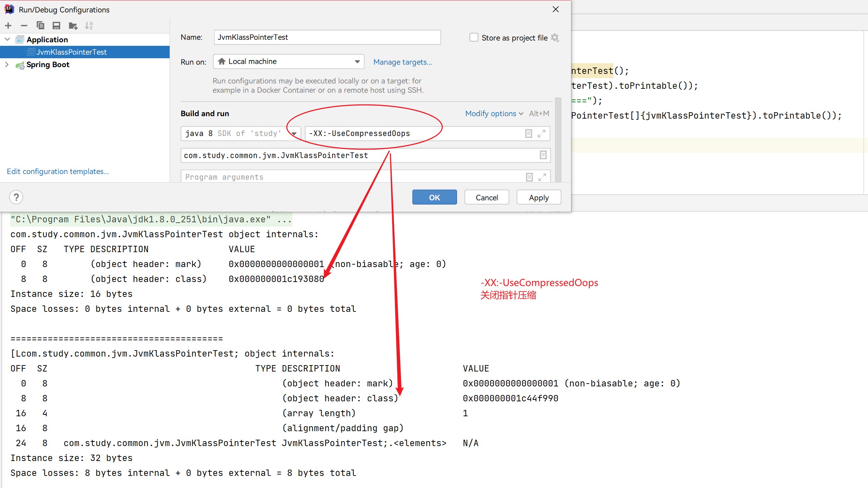Select JvmKlassPointerTest in the configuration tree

click(71, 52)
